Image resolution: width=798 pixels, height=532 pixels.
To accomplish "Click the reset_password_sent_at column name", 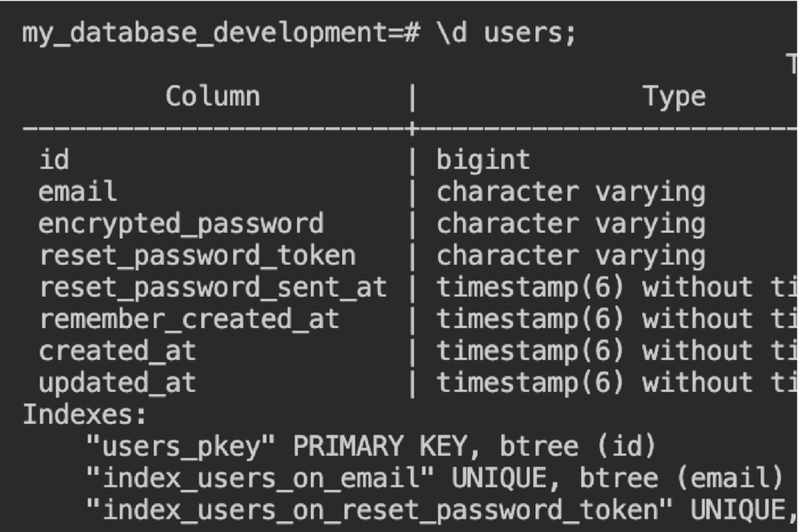I will coord(213,288).
